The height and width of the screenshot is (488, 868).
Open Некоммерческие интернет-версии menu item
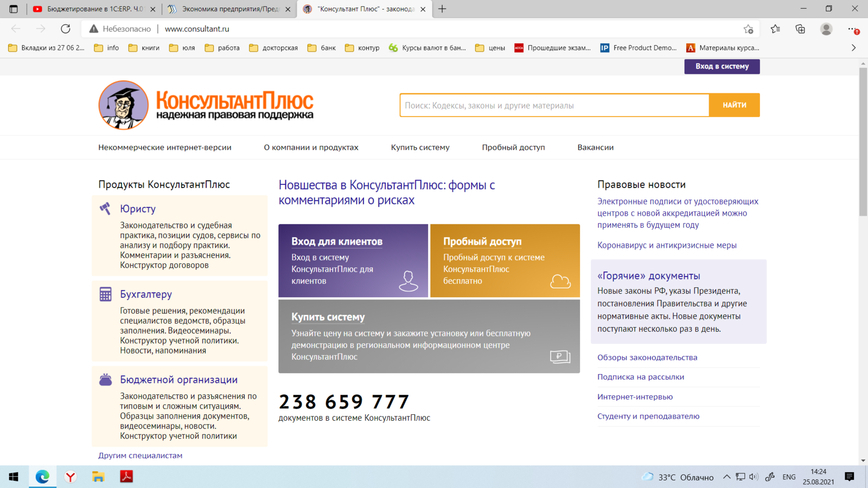(165, 147)
